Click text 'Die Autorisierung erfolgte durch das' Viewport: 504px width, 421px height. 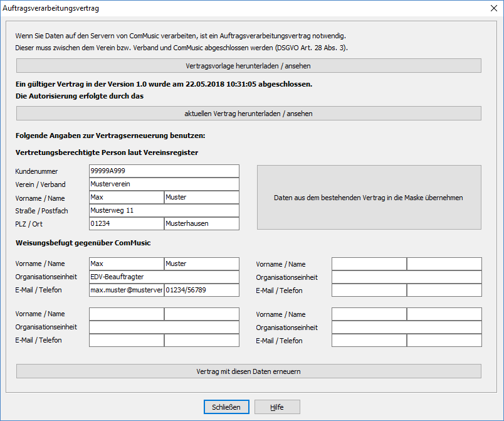tap(80, 96)
